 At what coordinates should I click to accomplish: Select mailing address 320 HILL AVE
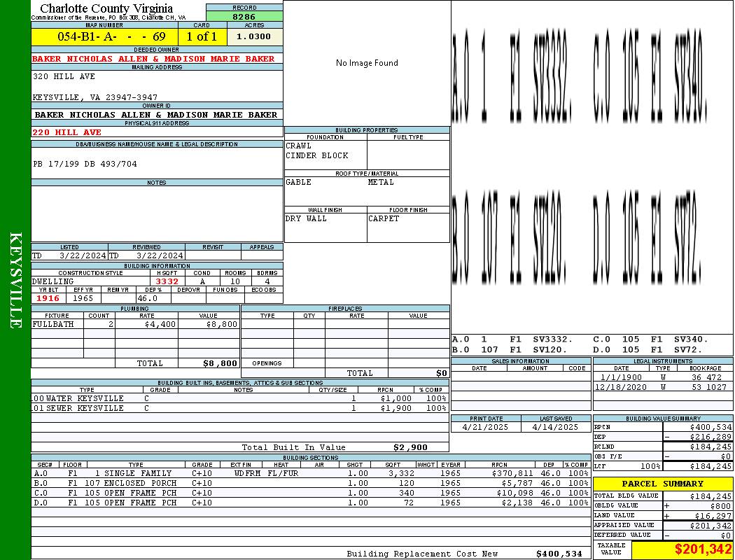64,76
